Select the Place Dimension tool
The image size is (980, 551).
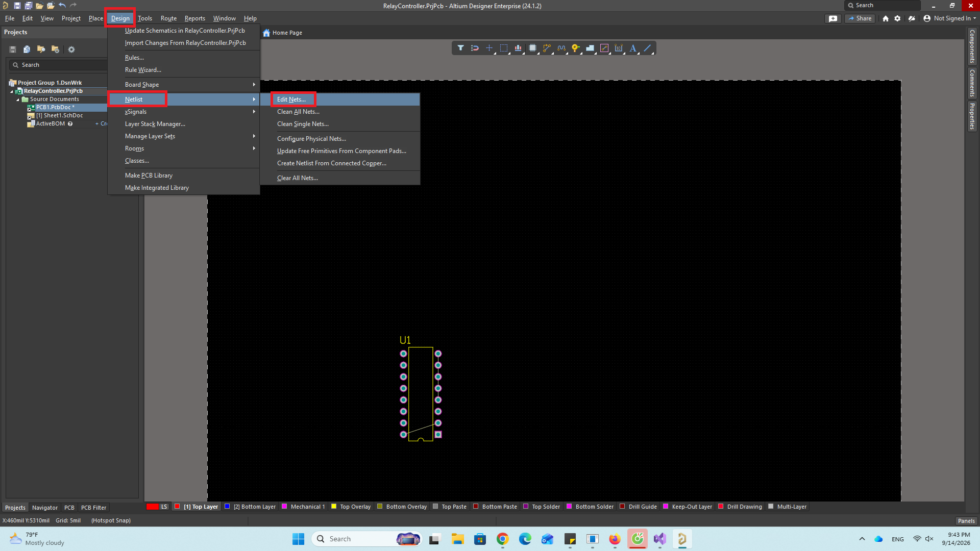[x=619, y=48]
